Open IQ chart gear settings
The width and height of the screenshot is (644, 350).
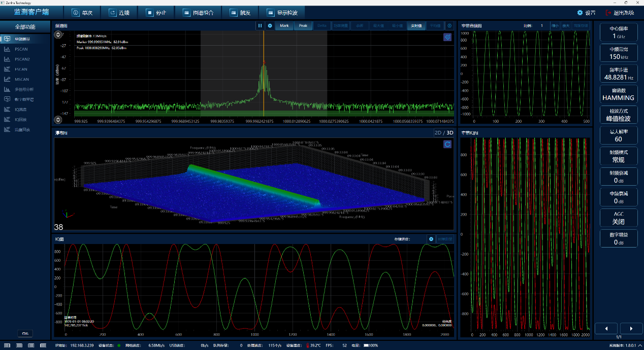(431, 238)
